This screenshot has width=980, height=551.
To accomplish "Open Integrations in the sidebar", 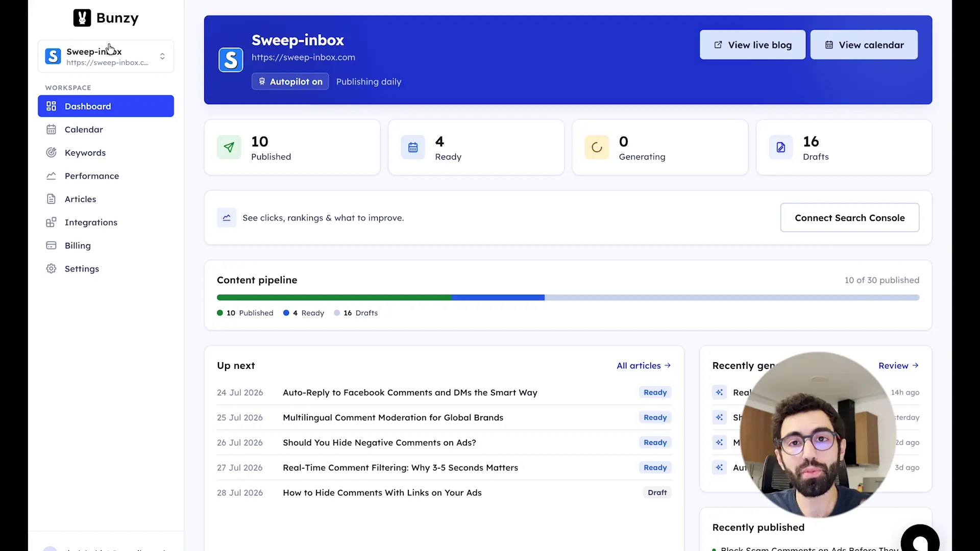I will (x=106, y=222).
